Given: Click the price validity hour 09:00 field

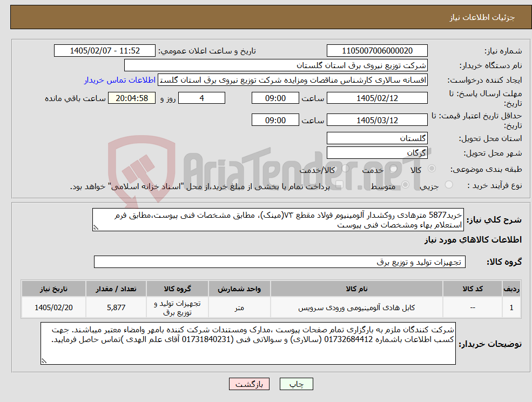Looking at the screenshot, I should 275,120.
